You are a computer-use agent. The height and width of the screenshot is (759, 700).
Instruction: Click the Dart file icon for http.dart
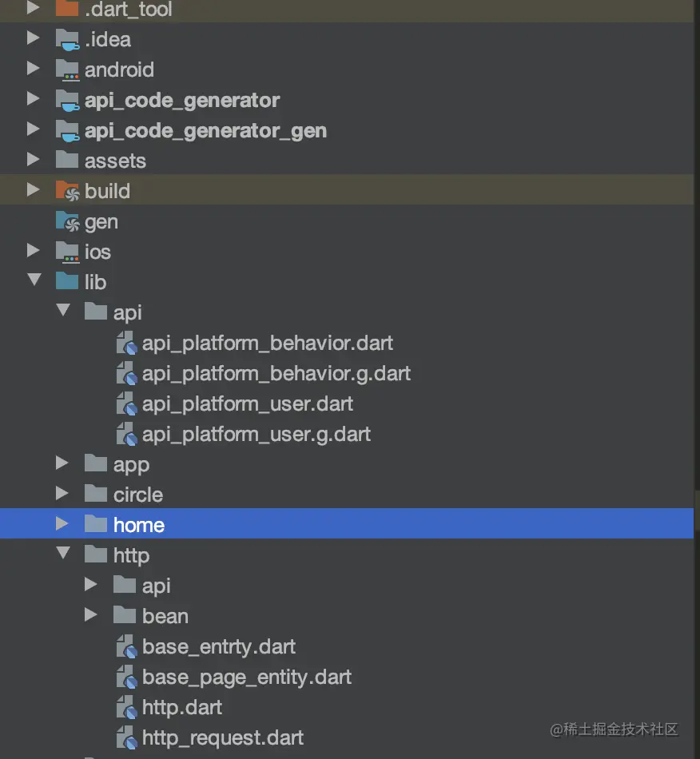[126, 708]
